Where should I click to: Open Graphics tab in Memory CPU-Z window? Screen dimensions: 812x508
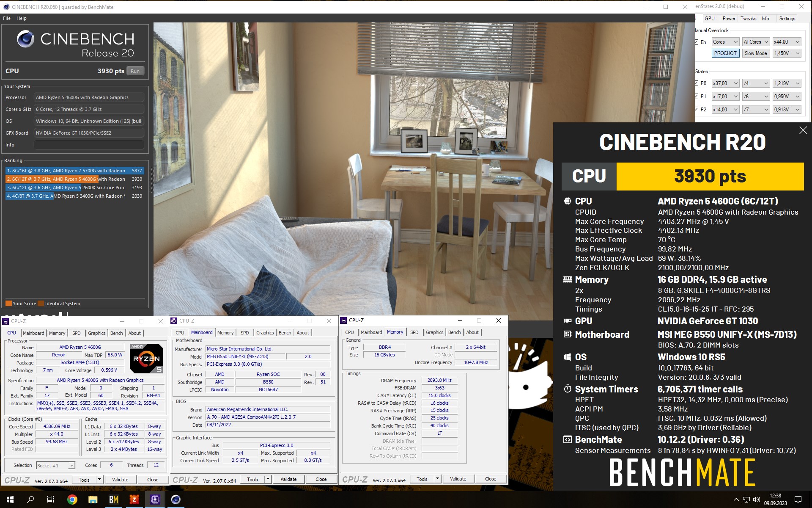434,332
